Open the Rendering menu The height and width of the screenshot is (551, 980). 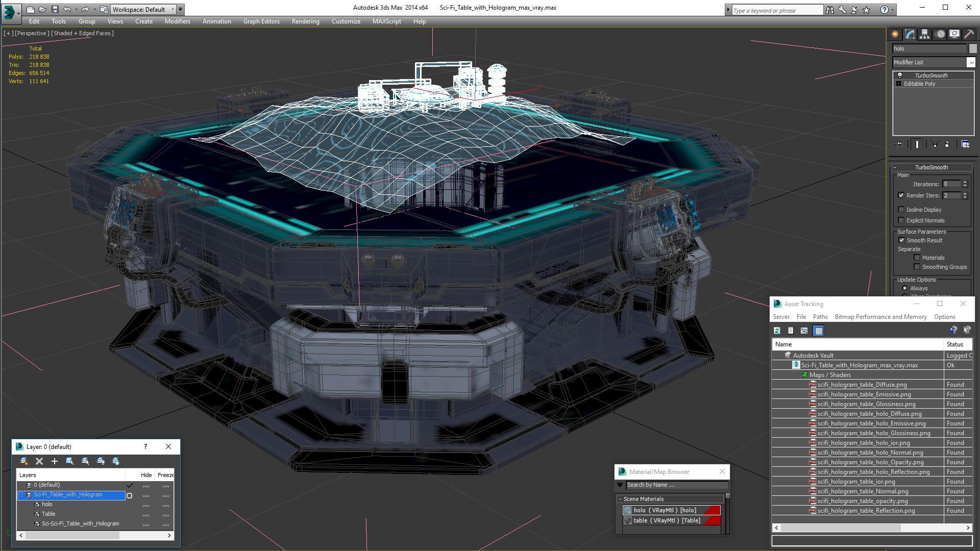[x=306, y=21]
